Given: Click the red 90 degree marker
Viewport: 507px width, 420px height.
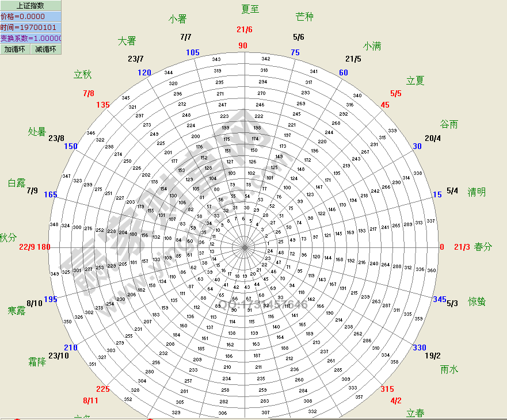Looking at the screenshot, I should 243,45.
